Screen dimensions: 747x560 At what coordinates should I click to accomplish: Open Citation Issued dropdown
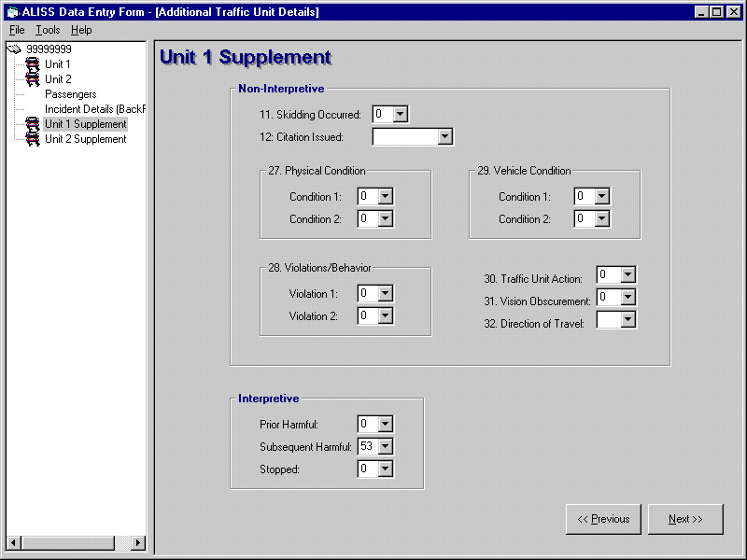coord(445,136)
